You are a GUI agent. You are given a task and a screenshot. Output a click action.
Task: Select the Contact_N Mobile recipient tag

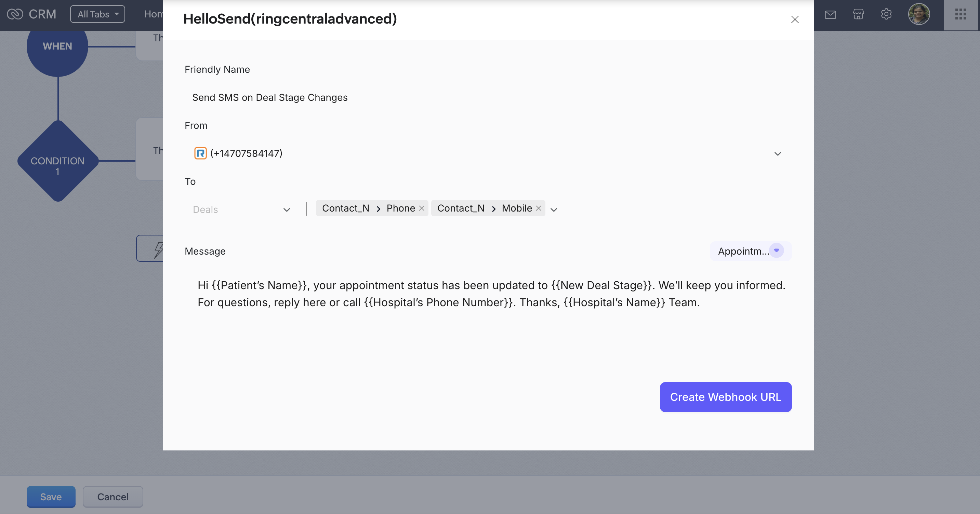[488, 208]
